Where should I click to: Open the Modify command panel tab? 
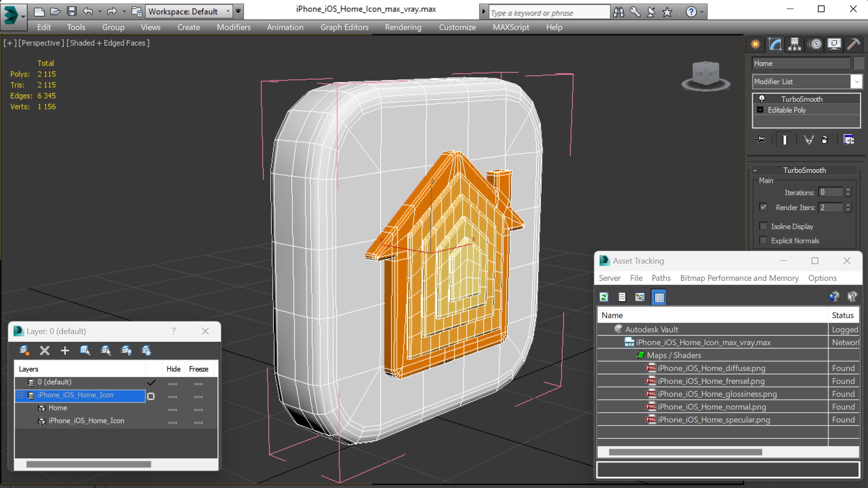coord(775,44)
